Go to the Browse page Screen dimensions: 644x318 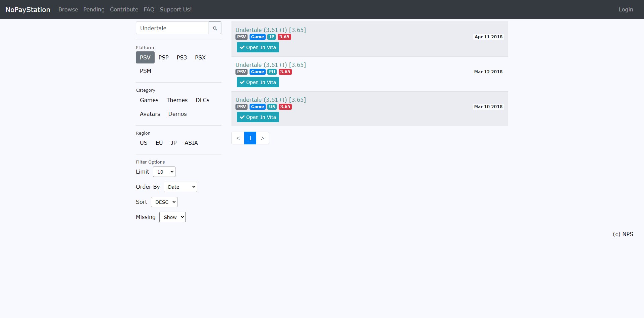pyautogui.click(x=68, y=9)
